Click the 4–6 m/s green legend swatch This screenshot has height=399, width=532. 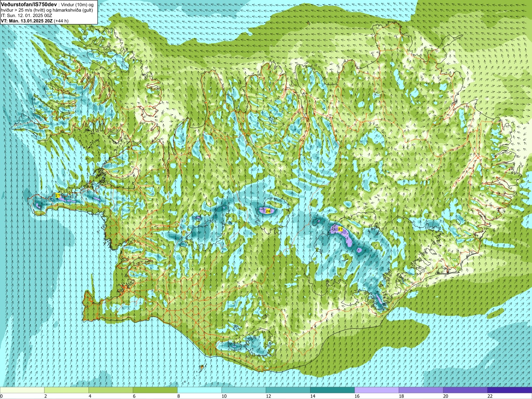point(111,390)
